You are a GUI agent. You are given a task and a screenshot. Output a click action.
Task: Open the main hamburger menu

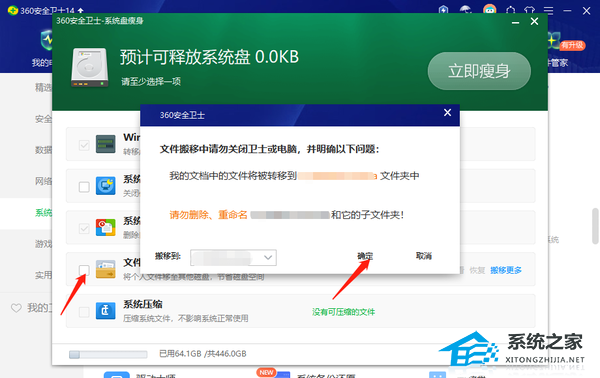548,11
